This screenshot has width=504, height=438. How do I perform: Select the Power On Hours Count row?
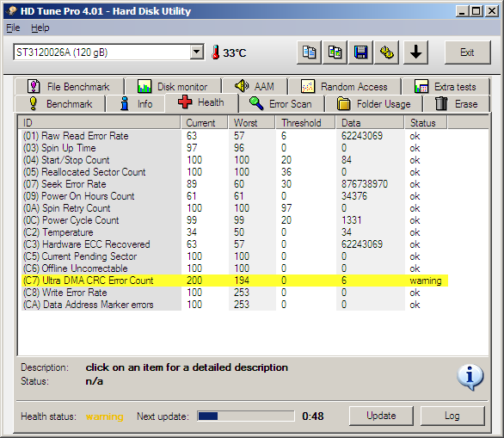234,196
